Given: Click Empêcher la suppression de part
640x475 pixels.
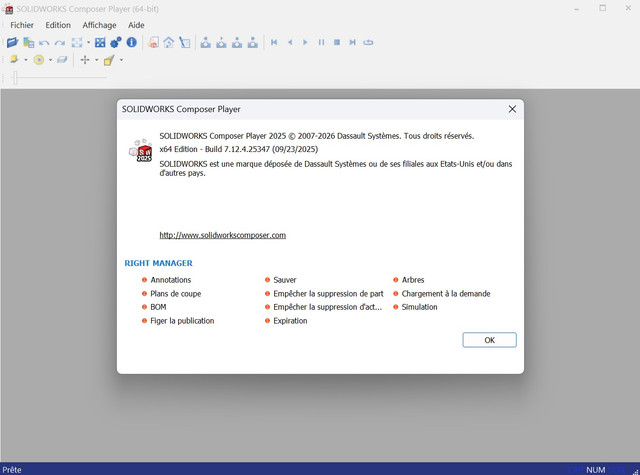Looking at the screenshot, I should [329, 294].
